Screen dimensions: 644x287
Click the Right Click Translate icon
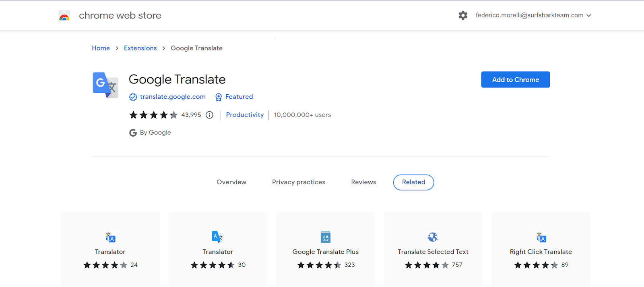[541, 237]
